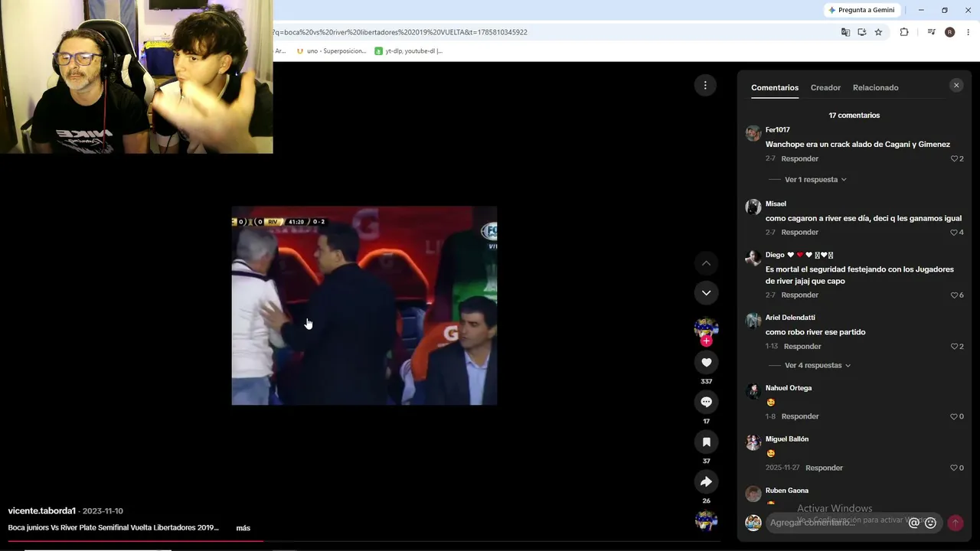This screenshot has width=980, height=551.
Task: Open the video three-dot options menu
Action: (705, 85)
